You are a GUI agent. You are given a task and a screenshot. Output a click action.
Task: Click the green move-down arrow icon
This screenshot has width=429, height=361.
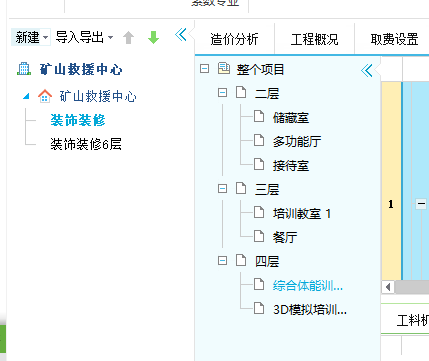(153, 37)
